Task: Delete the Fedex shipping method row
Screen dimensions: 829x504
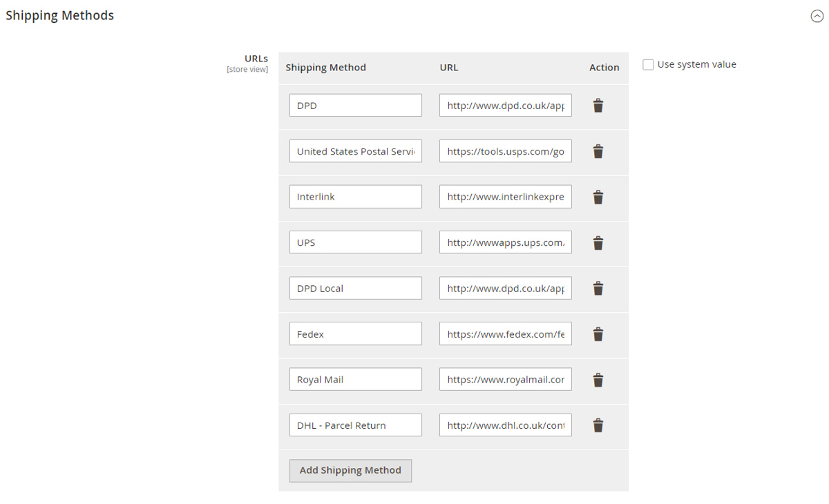Action: [598, 334]
